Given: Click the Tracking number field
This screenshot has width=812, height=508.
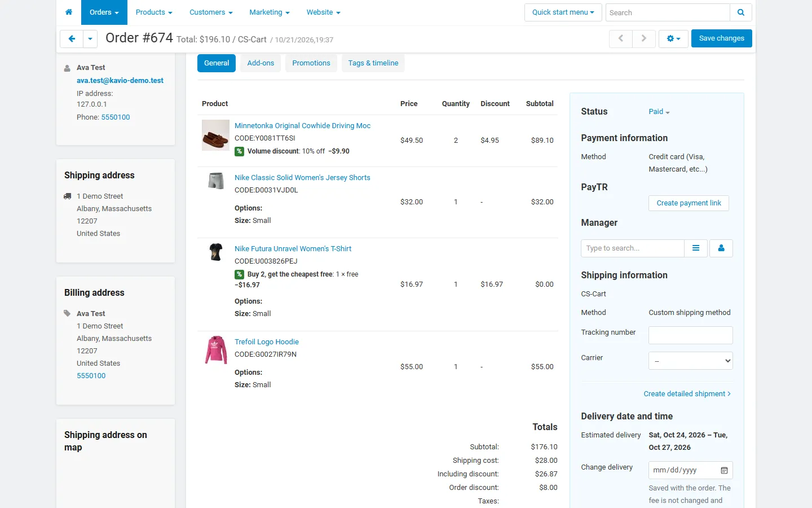Looking at the screenshot, I should point(691,335).
